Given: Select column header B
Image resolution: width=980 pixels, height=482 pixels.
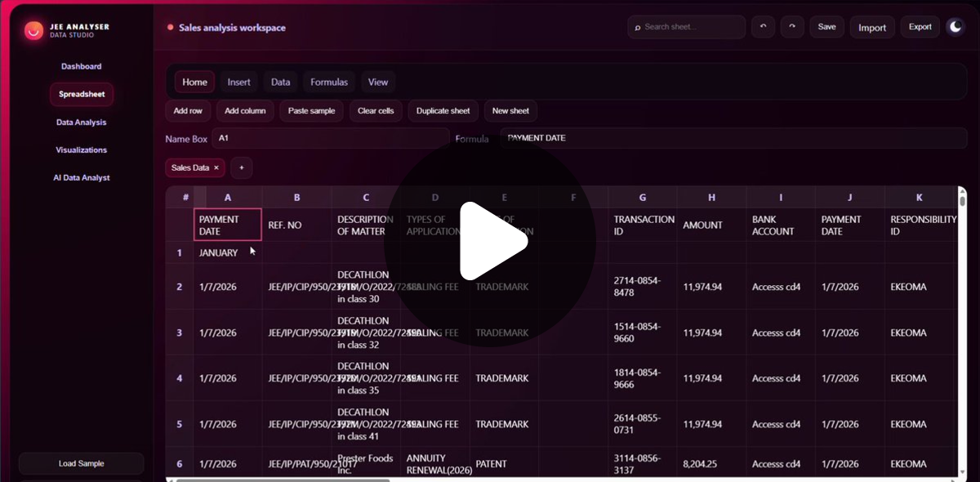Looking at the screenshot, I should pos(296,197).
